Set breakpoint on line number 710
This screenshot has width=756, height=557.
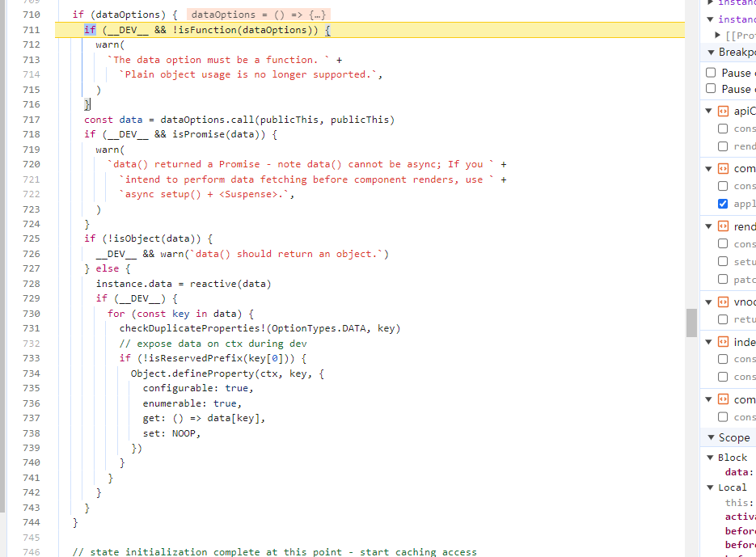[32, 15]
